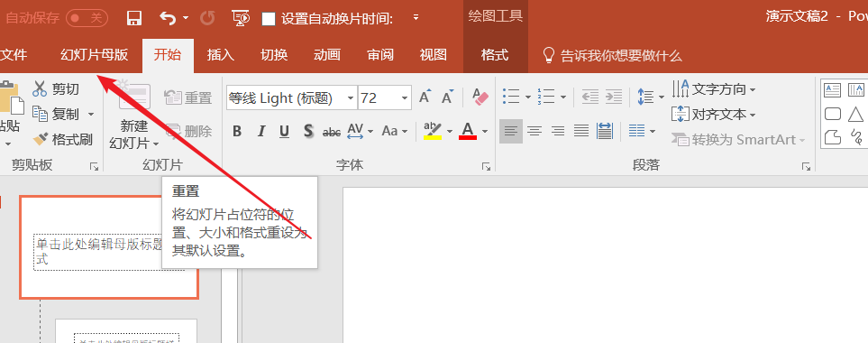Align text left icon
This screenshot has width=868, height=343.
pos(511,131)
